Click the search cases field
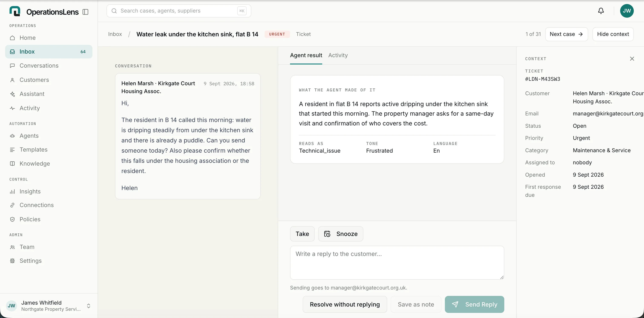Image resolution: width=644 pixels, height=318 pixels. tap(178, 11)
